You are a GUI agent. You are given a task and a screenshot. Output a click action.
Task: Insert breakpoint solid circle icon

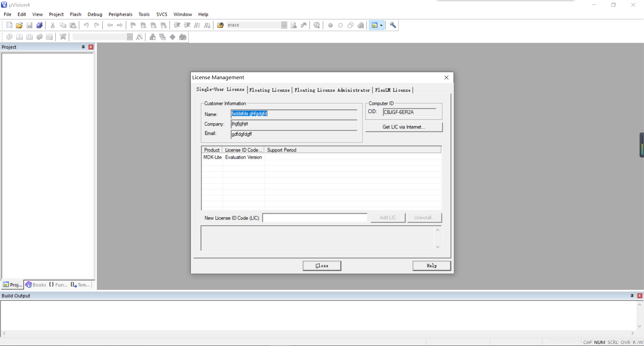point(330,25)
